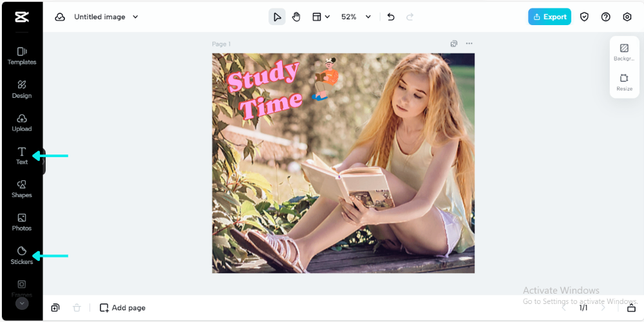Select the Study Time text on canvas
This screenshot has width=644, height=322.
pyautogui.click(x=265, y=89)
